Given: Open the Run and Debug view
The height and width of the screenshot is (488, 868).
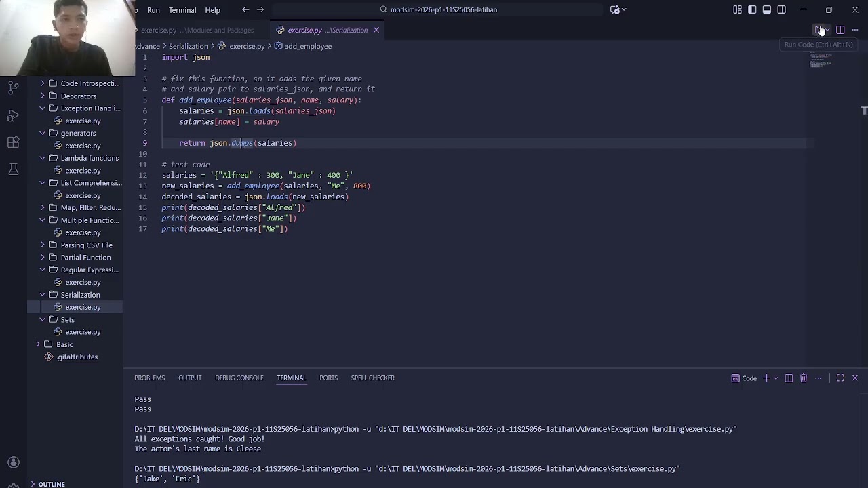Looking at the screenshot, I should [x=13, y=115].
